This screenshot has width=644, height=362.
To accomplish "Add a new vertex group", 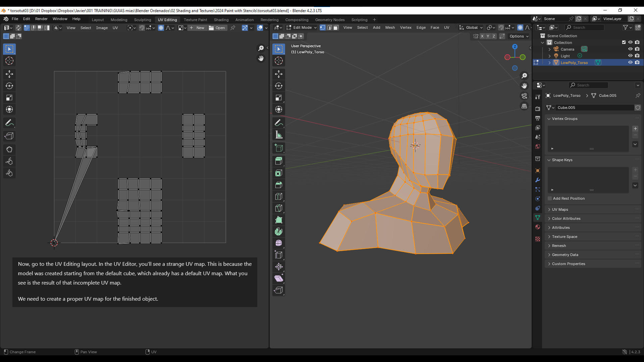I will point(635,129).
